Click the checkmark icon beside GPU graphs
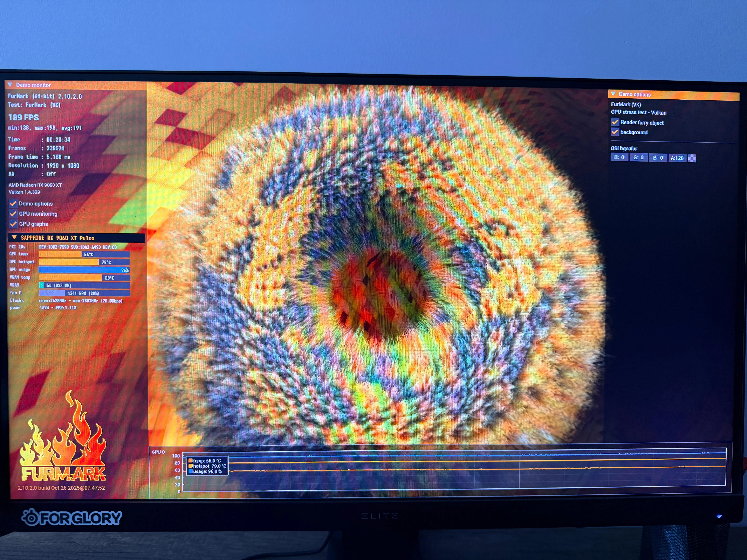This screenshot has height=560, width=747. pyautogui.click(x=13, y=224)
